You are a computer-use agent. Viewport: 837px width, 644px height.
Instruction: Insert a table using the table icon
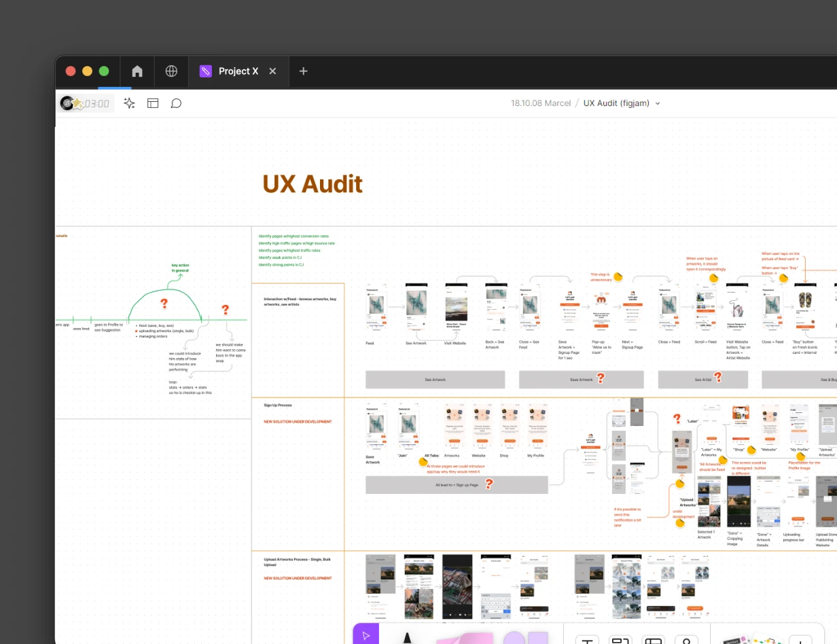point(652,640)
